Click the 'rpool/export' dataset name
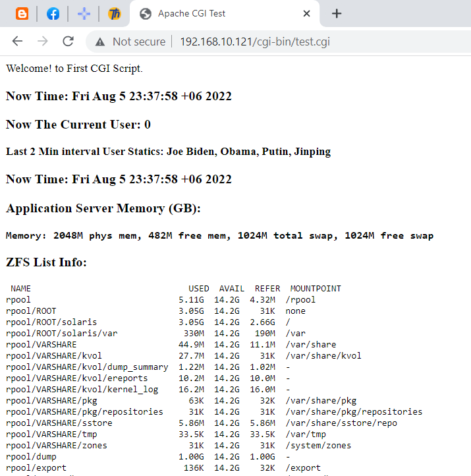Image resolution: width=471 pixels, height=476 pixels. 36,468
